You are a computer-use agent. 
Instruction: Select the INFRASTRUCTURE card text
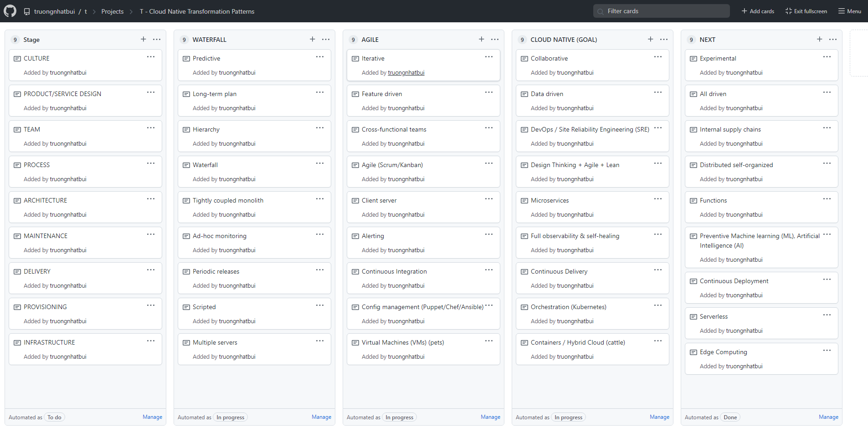[49, 343]
